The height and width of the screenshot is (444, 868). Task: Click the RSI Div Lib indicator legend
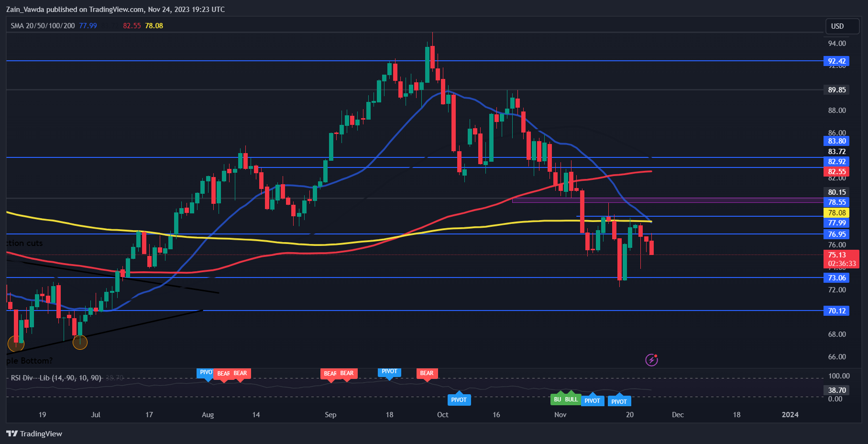[x=56, y=378]
